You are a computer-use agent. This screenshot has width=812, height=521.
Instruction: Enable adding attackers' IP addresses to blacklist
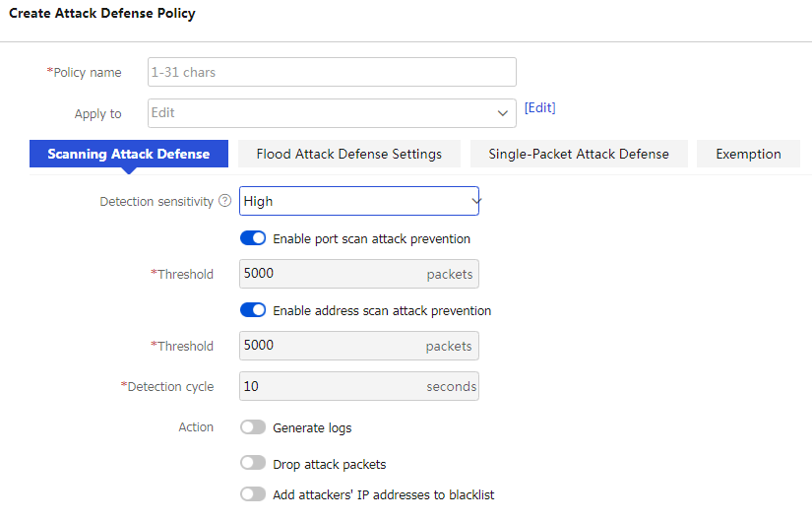click(x=253, y=494)
